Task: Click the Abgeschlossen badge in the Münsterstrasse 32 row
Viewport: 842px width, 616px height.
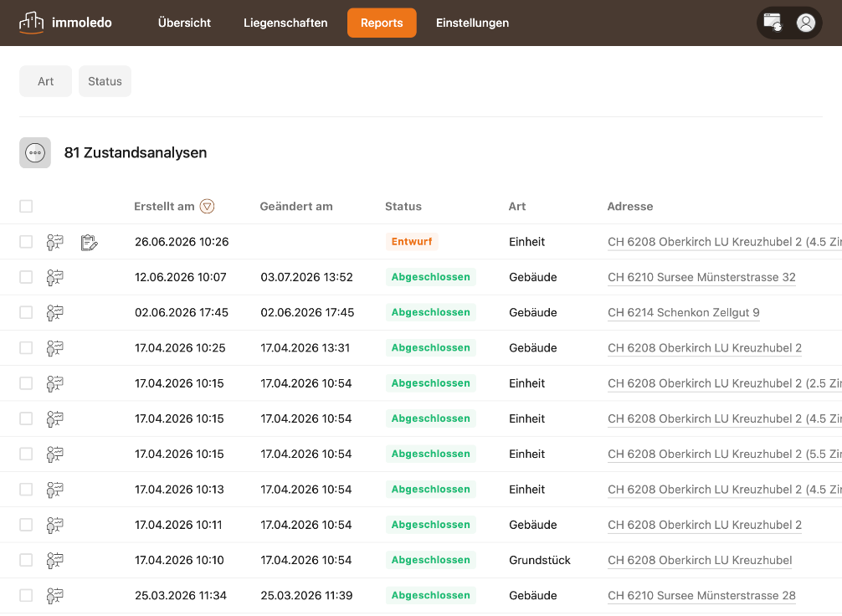Action: click(431, 277)
